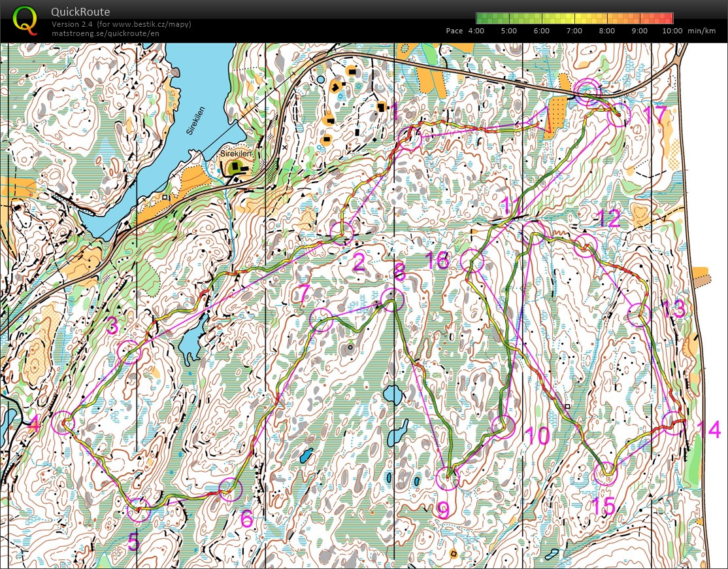Select the 6:00 pace label
The width and height of the screenshot is (728, 569).
[x=541, y=31]
